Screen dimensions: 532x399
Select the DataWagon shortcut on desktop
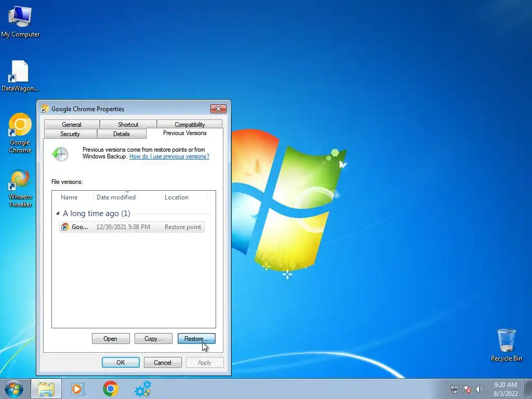click(x=20, y=76)
